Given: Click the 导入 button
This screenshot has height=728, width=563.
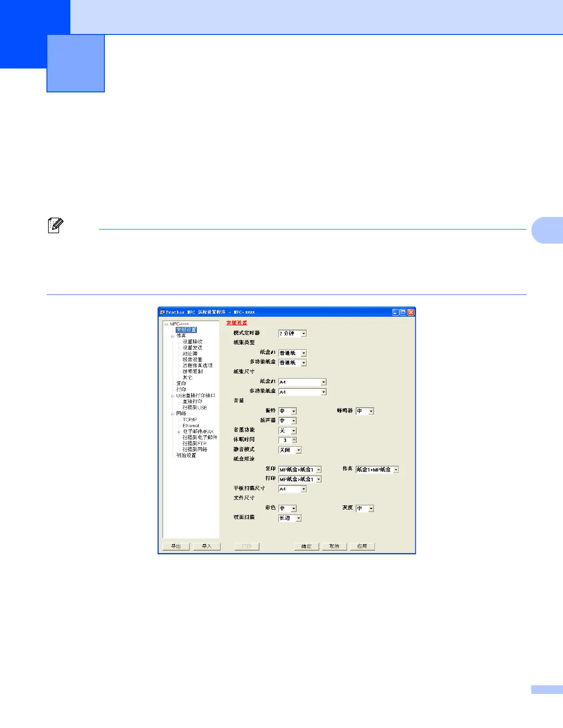Looking at the screenshot, I should tap(207, 546).
